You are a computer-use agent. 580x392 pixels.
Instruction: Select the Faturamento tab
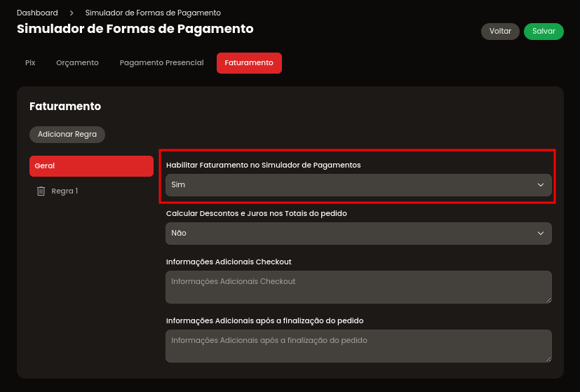pyautogui.click(x=249, y=63)
